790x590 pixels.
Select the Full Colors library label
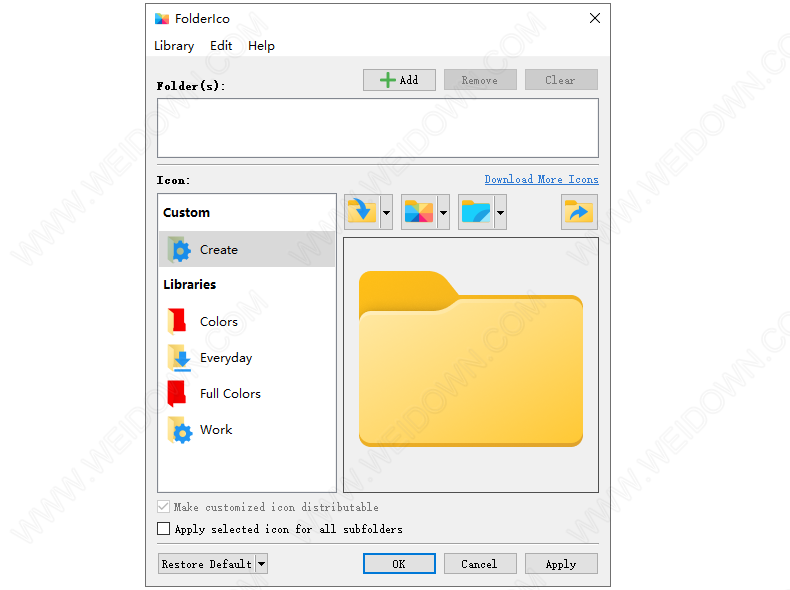pos(230,394)
